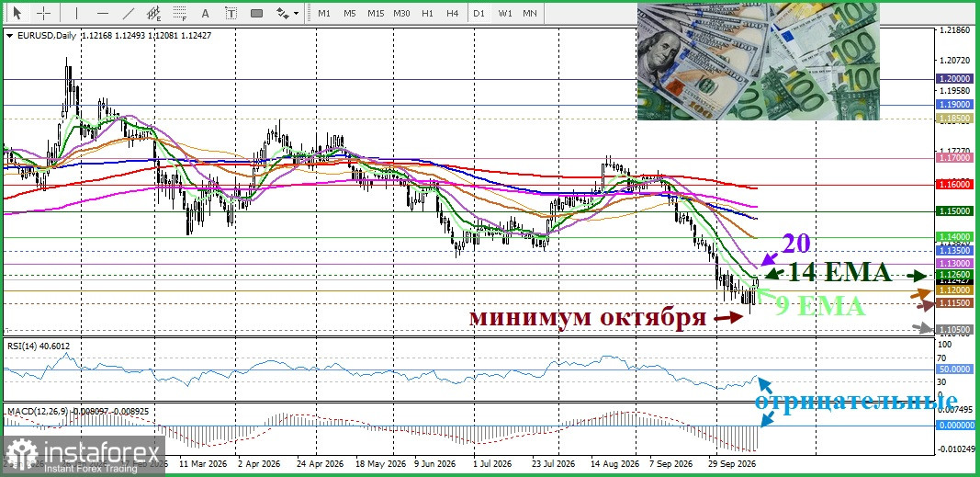Click the 14 EMA chart annotation

click(x=839, y=273)
